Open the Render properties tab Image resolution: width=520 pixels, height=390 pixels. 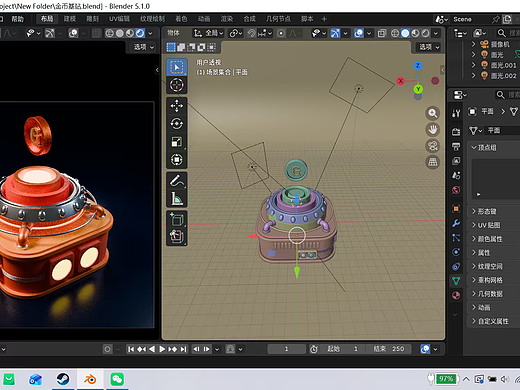[x=456, y=132]
